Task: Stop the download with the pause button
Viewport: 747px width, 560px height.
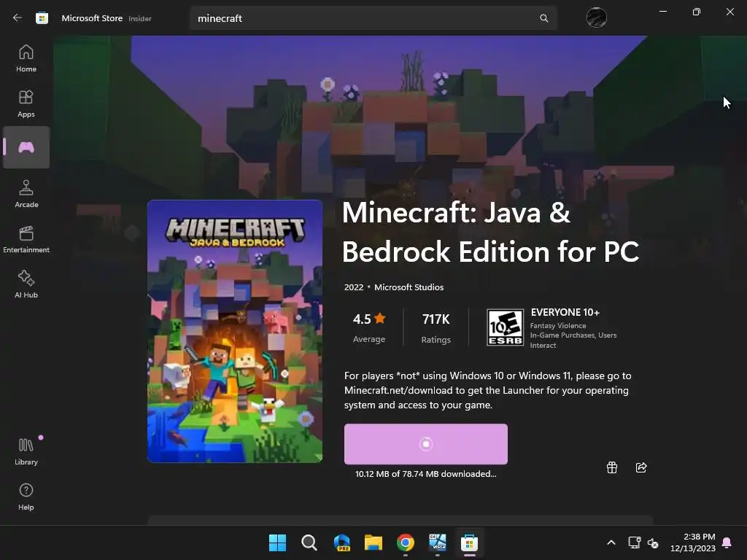Action: tap(426, 444)
